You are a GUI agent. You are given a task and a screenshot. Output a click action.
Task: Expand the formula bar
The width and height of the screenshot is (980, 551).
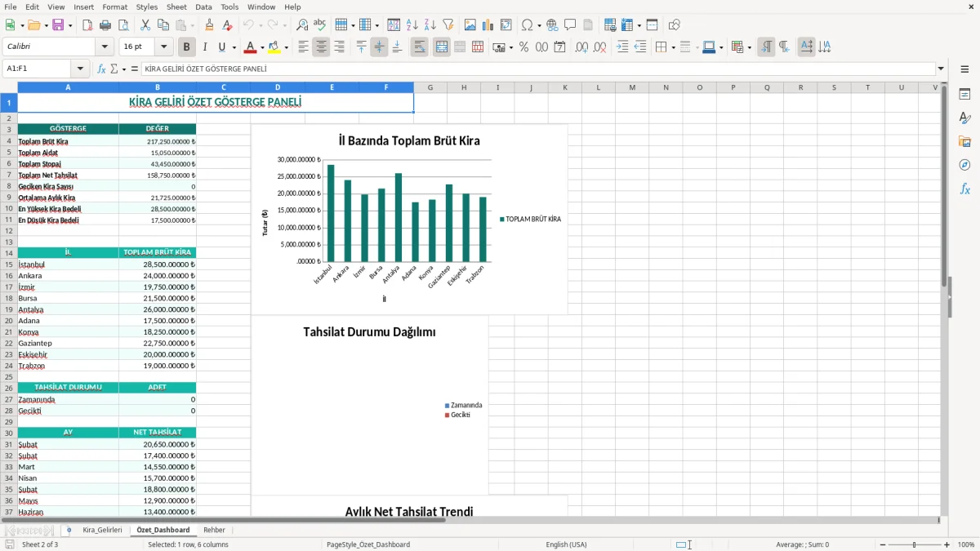tap(941, 69)
